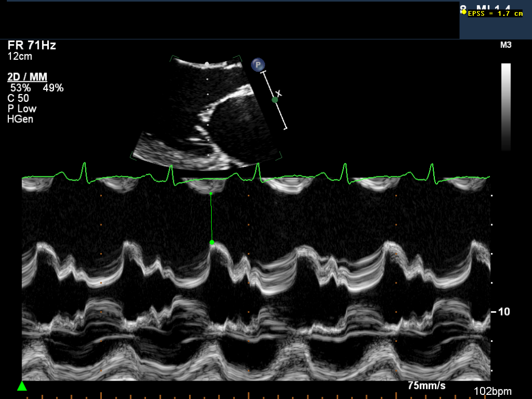This screenshot has height=399, width=532.
Task: Click the yellow dot beside EPSS label
Action: [x=464, y=13]
